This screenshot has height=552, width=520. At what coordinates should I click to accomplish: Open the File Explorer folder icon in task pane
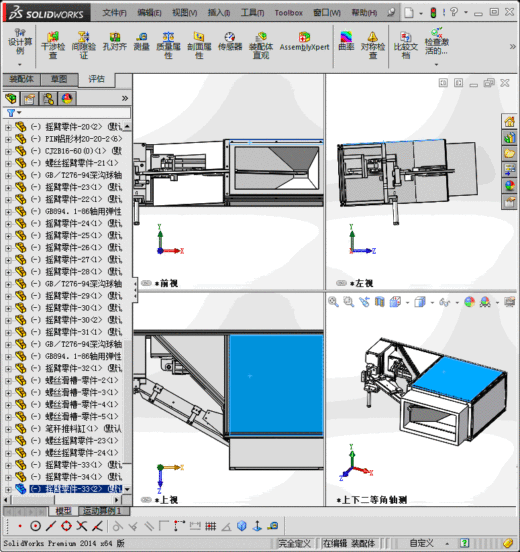[x=509, y=153]
